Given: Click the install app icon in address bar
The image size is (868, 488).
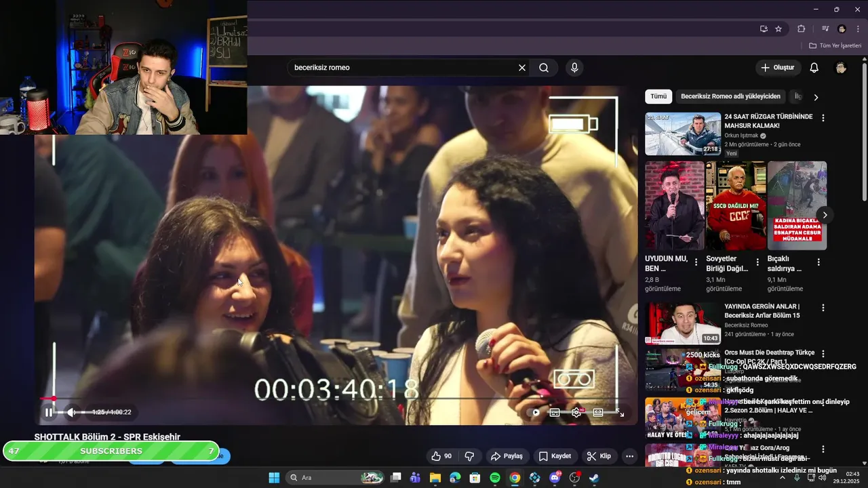Looking at the screenshot, I should [764, 28].
